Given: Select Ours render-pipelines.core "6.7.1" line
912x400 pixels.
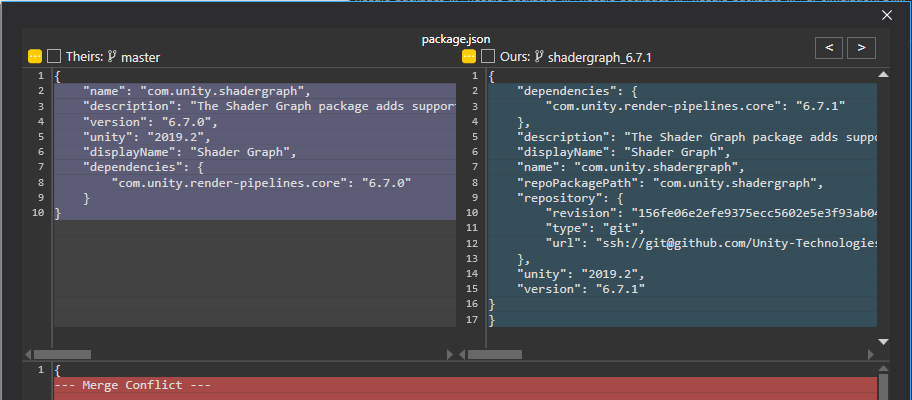Looking at the screenshot, I should coord(682,106).
